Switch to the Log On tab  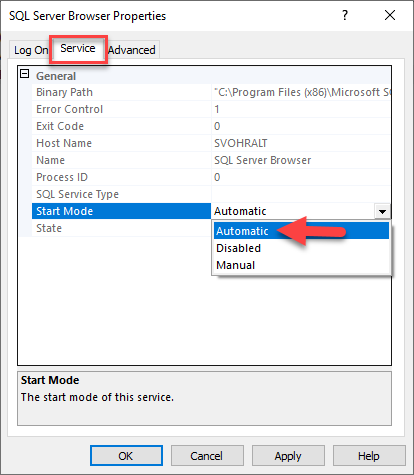click(x=31, y=50)
